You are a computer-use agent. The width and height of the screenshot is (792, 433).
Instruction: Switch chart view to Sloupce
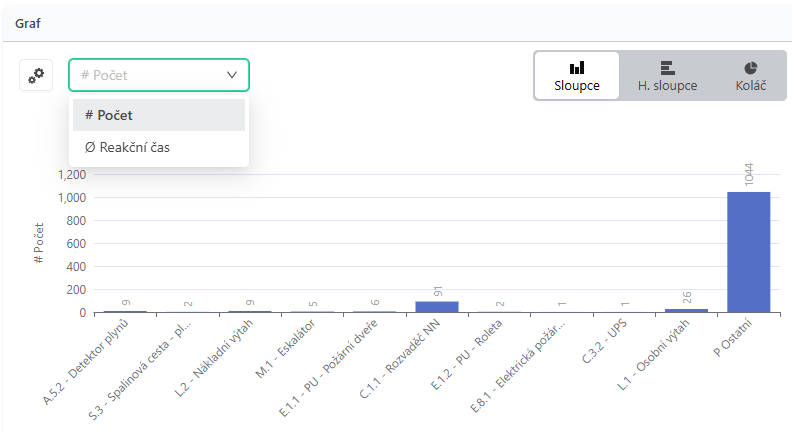point(577,76)
